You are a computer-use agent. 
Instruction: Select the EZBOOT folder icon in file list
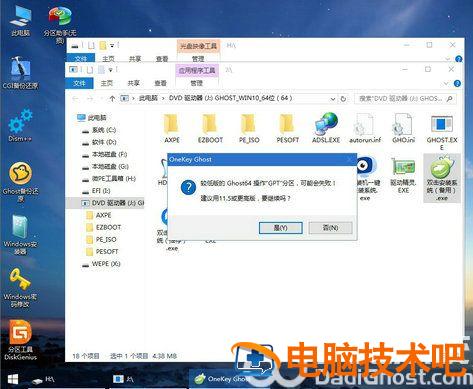pyautogui.click(x=210, y=128)
